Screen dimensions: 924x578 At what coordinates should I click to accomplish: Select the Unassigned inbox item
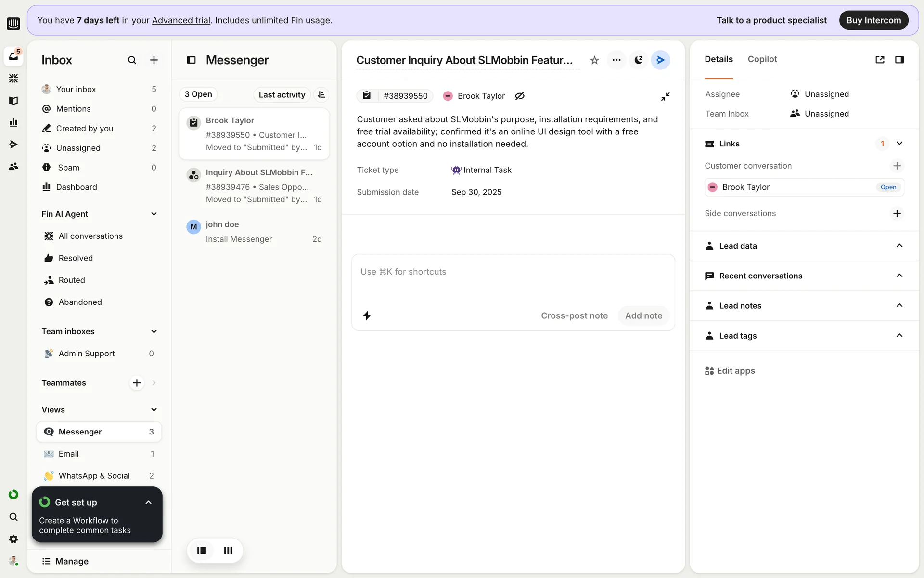click(78, 148)
